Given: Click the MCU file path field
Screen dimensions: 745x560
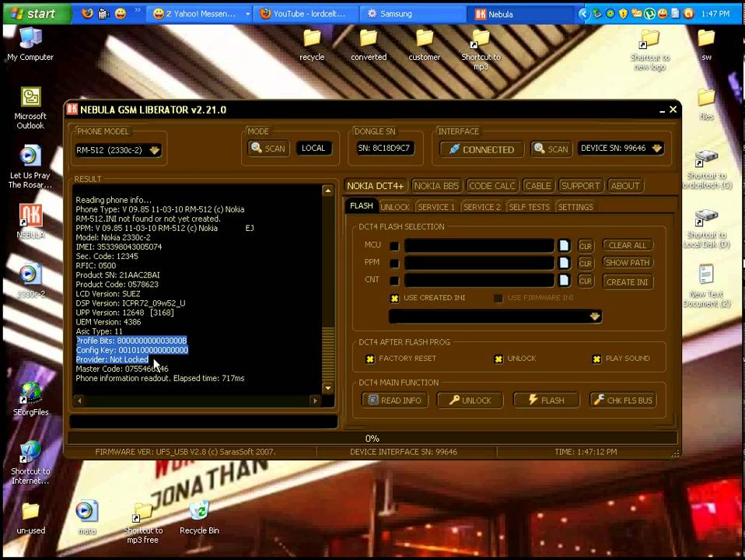Looking at the screenshot, I should (x=479, y=246).
